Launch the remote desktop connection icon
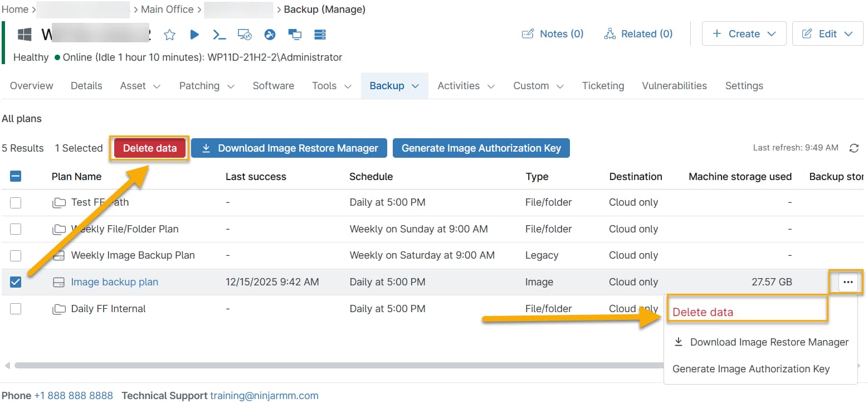This screenshot has width=868, height=403. [x=245, y=35]
